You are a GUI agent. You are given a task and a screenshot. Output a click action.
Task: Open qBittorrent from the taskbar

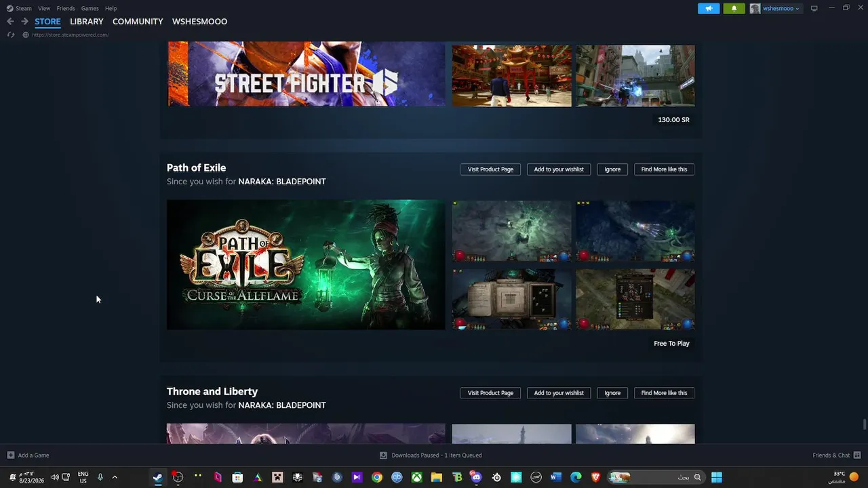click(397, 477)
